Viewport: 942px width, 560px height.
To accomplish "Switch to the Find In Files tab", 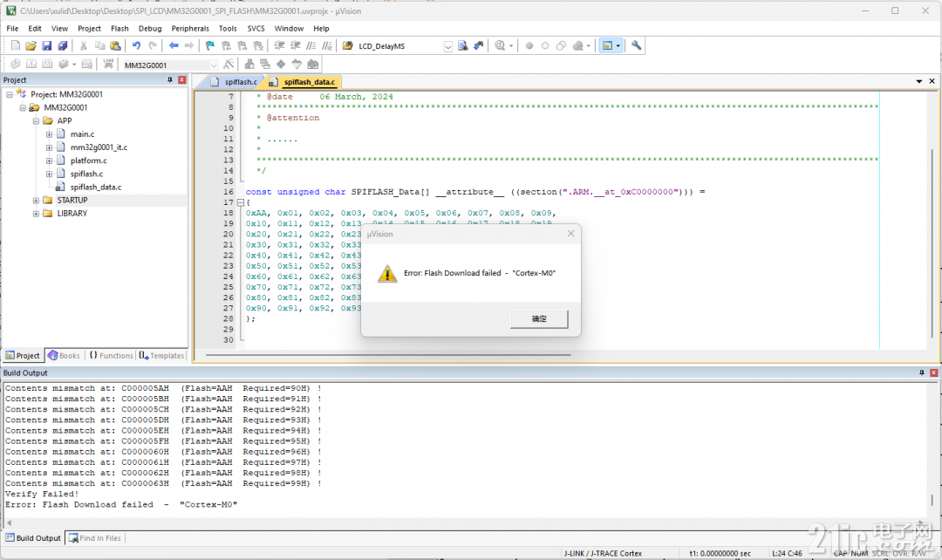I will 95,538.
